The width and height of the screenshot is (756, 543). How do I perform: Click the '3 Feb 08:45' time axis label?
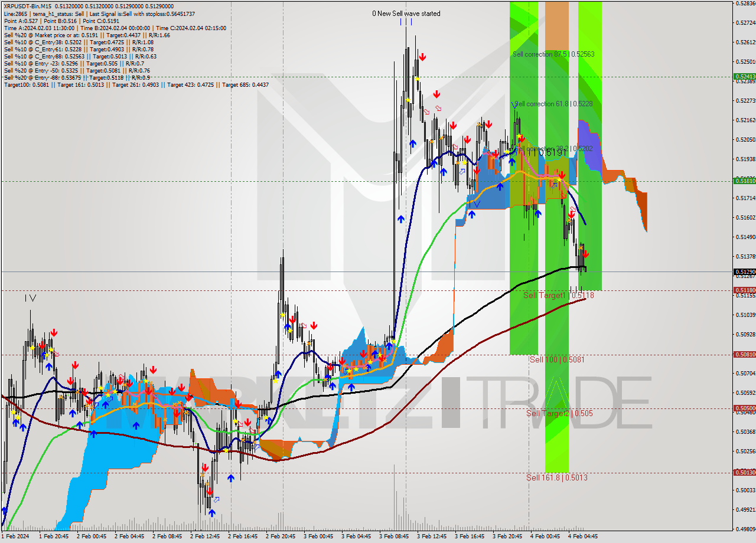pyautogui.click(x=393, y=537)
